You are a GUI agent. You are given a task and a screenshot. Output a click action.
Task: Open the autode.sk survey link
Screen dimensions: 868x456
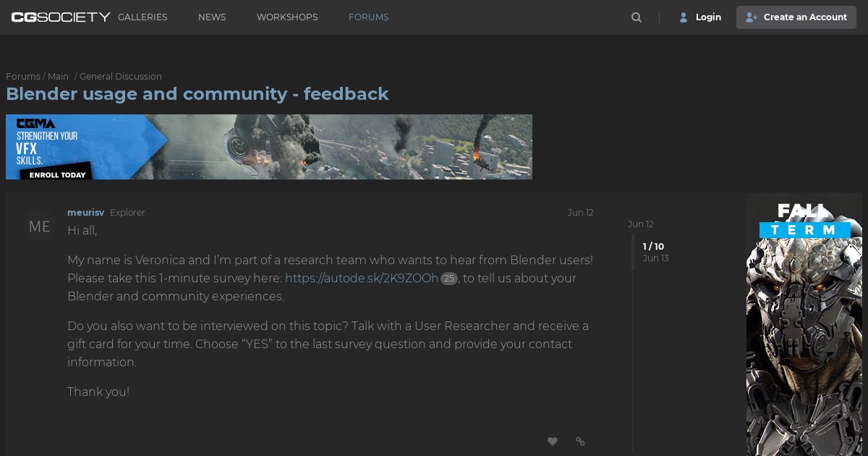click(362, 279)
